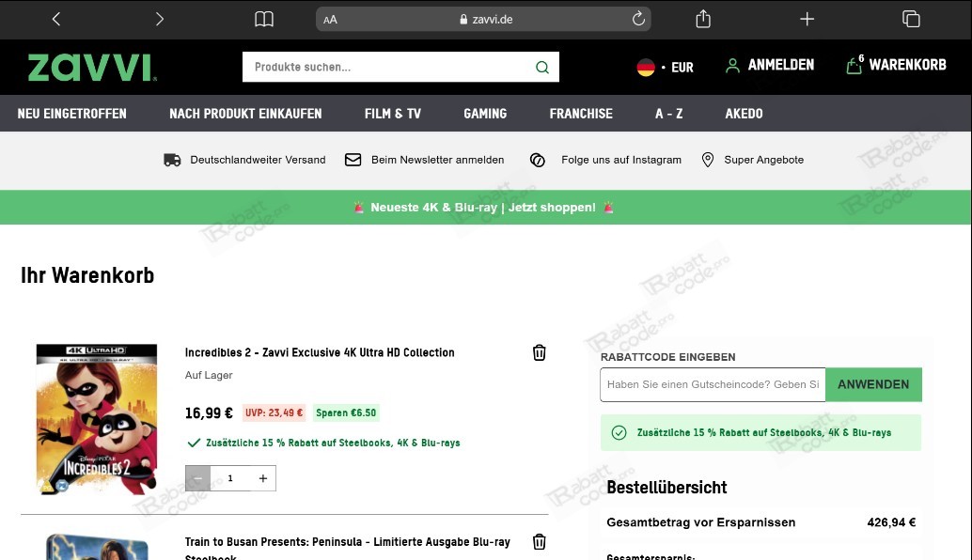Open Neu Eingetroffen menu

coord(71,114)
